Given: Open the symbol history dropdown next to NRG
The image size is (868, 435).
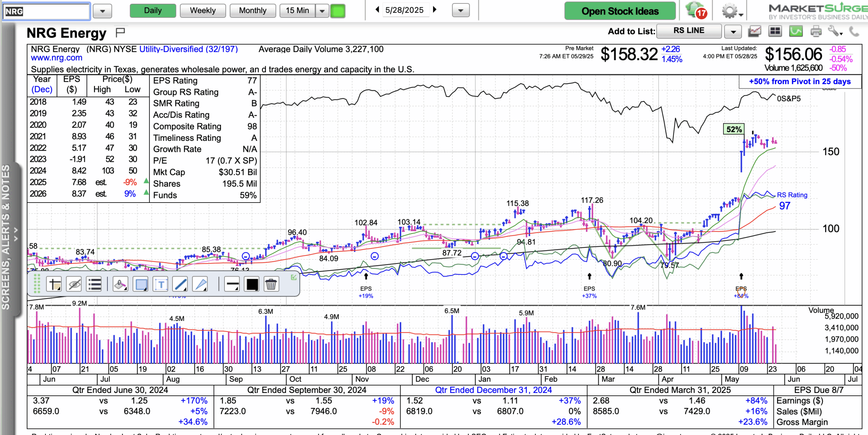Looking at the screenshot, I should [x=102, y=11].
